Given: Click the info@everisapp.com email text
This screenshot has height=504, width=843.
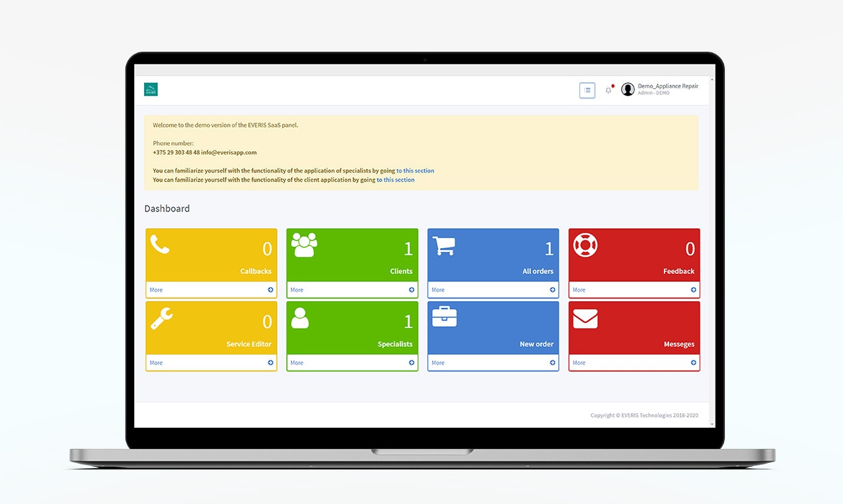Looking at the screenshot, I should coord(229,153).
